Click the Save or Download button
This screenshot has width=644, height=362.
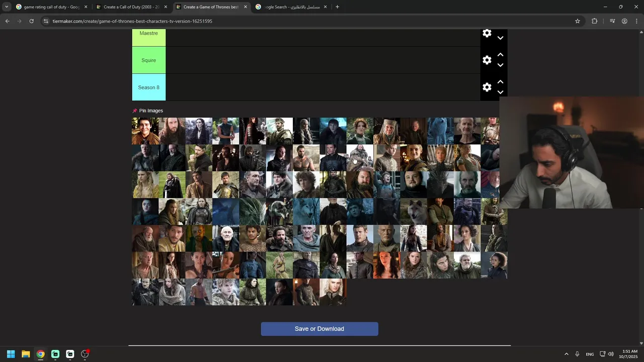[319, 329]
